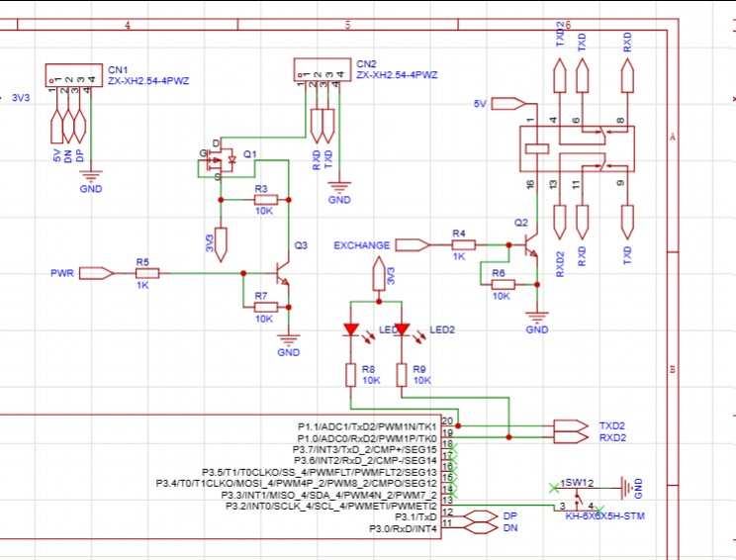This screenshot has height=560, width=736.
Task: Click the GND symbol under Q3
Action: coord(289,339)
